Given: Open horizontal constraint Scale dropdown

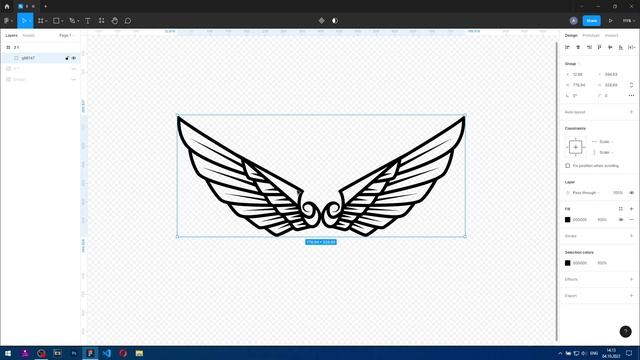Looking at the screenshot, I should (606, 142).
